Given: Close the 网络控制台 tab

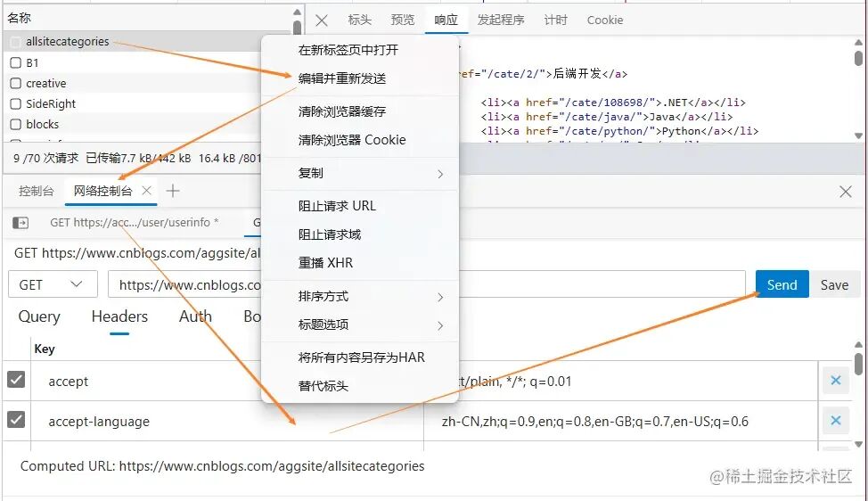Looking at the screenshot, I should pyautogui.click(x=147, y=191).
